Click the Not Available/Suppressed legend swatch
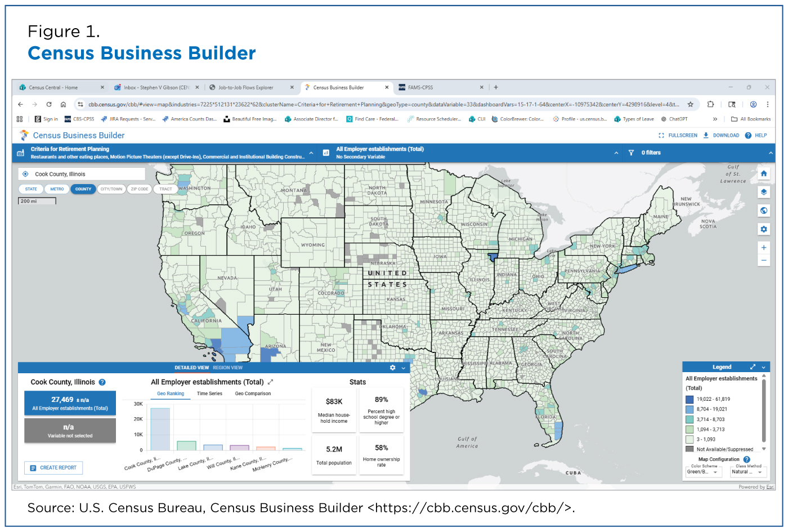 click(x=689, y=449)
